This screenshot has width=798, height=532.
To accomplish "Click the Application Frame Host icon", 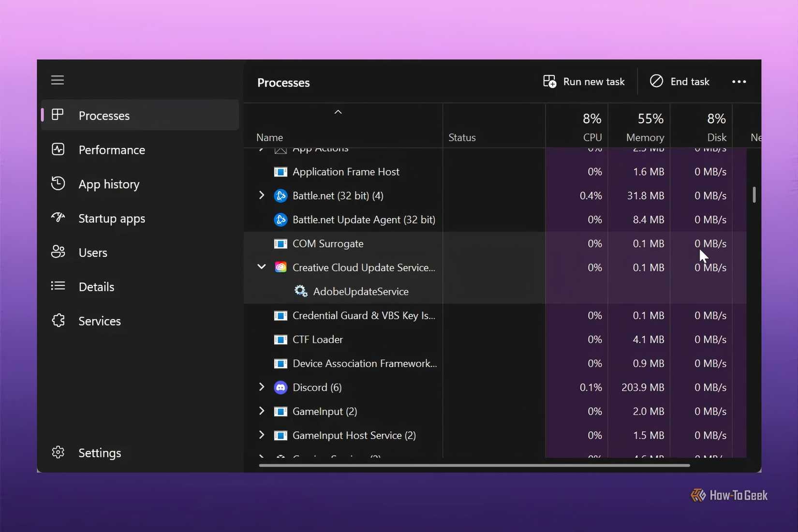I will tap(281, 172).
